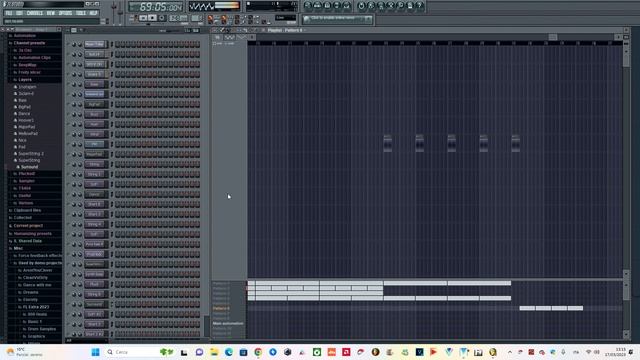Open the VIEW menu
Screen dimensions: 640x360
pyautogui.click(x=51, y=13)
